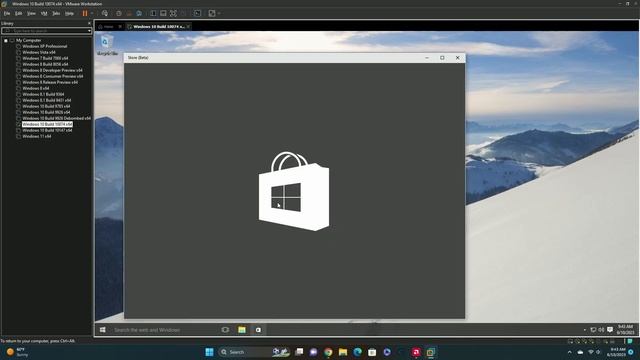Viewport: 640px width, 360px height.
Task: Open the power options dropdown arrow
Action: point(92,13)
